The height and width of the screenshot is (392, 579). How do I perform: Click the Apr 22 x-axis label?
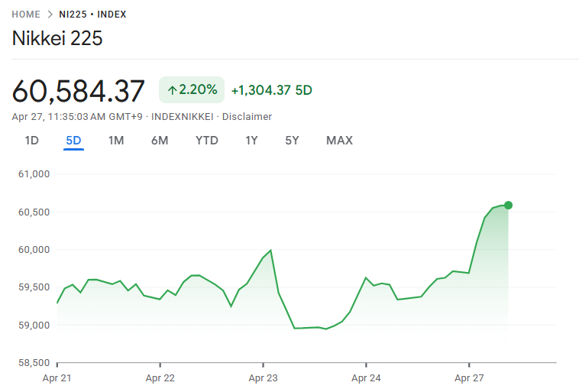[160, 378]
